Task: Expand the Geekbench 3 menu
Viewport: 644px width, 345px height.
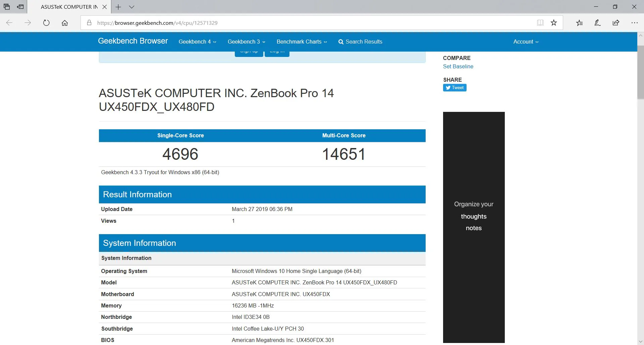Action: (x=246, y=42)
